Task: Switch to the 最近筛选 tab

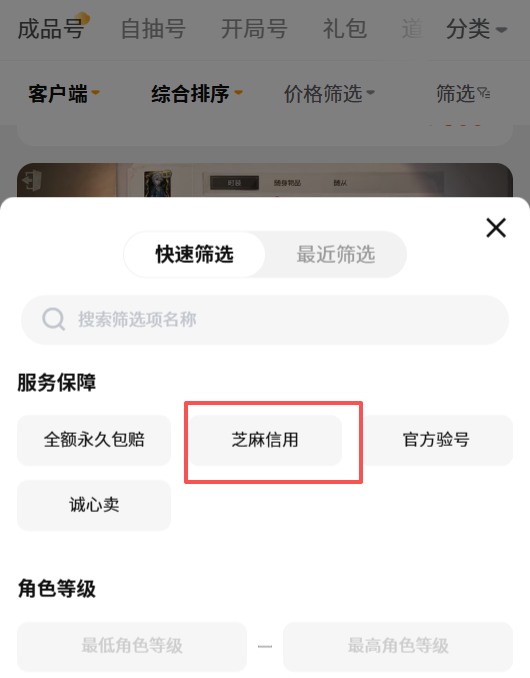Action: click(x=335, y=254)
